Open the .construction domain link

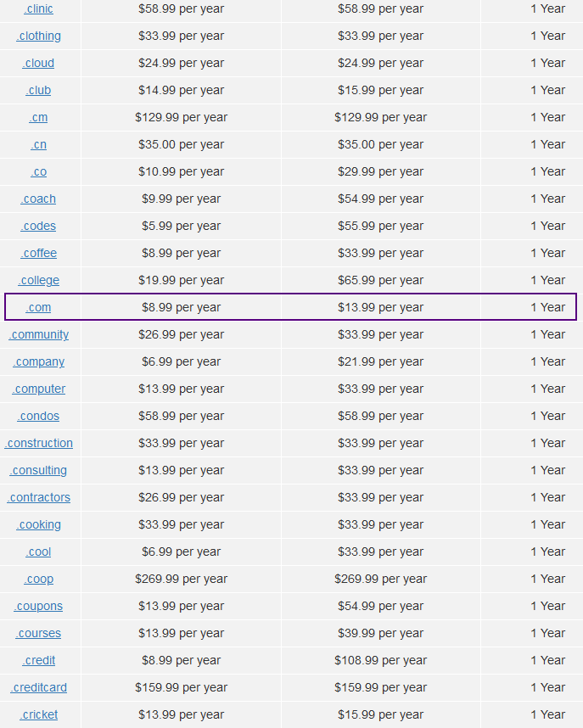pyautogui.click(x=38, y=444)
